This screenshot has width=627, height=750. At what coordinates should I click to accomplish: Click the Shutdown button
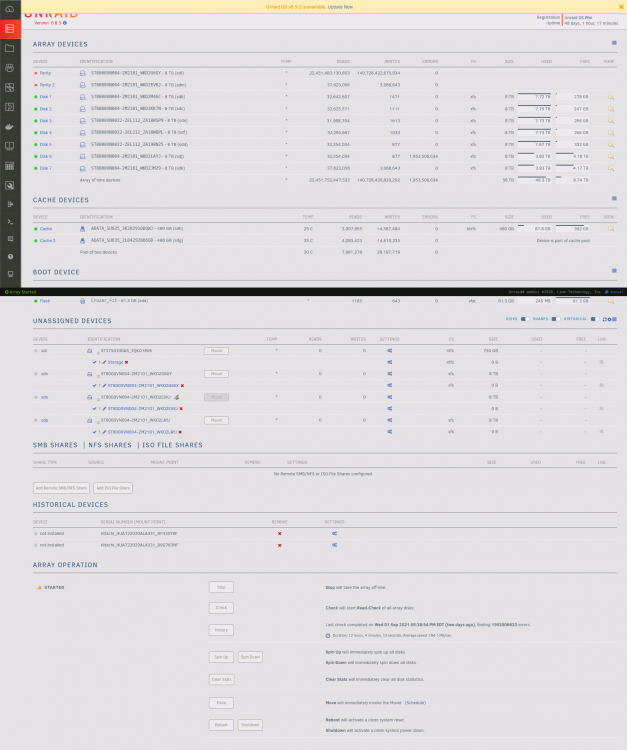tap(250, 725)
